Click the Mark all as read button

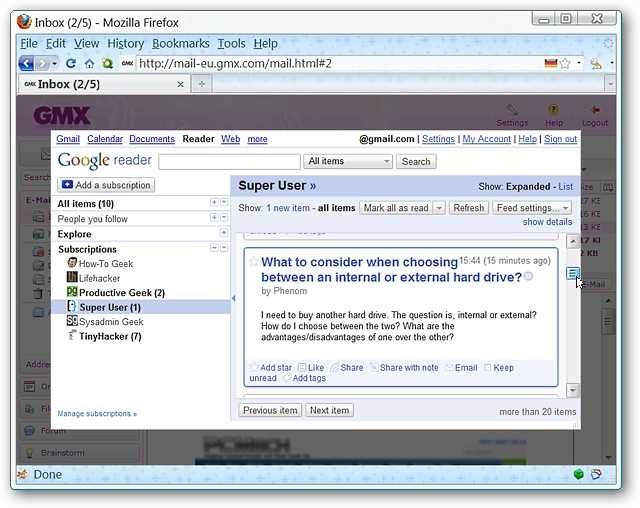(x=396, y=208)
